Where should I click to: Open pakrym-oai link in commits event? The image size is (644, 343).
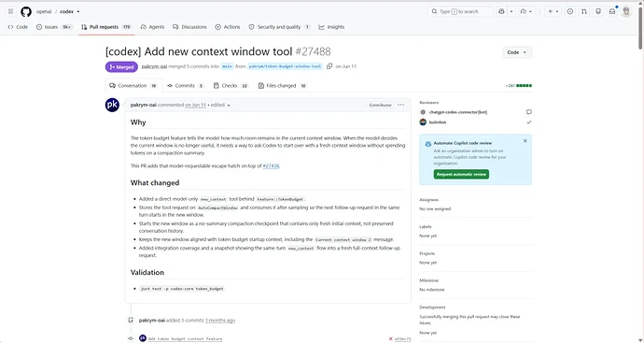coord(152,320)
